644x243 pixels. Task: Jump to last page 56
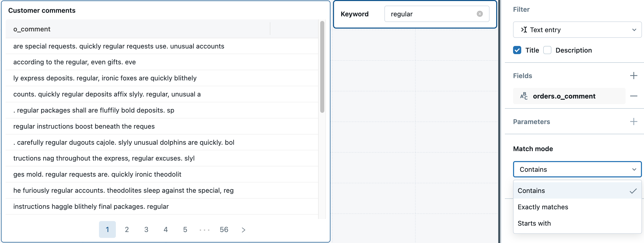pyautogui.click(x=224, y=230)
